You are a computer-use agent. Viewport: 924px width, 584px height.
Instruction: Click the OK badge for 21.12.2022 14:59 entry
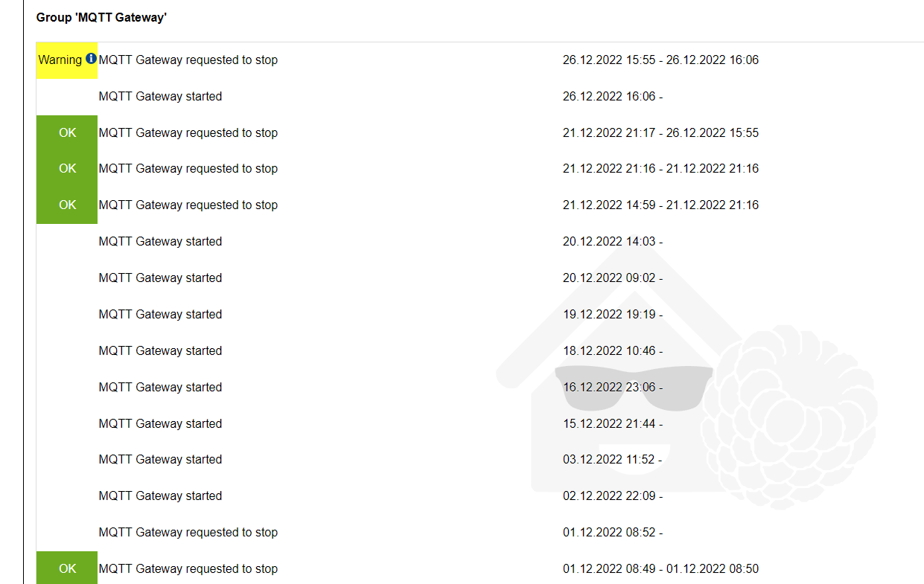[67, 205]
